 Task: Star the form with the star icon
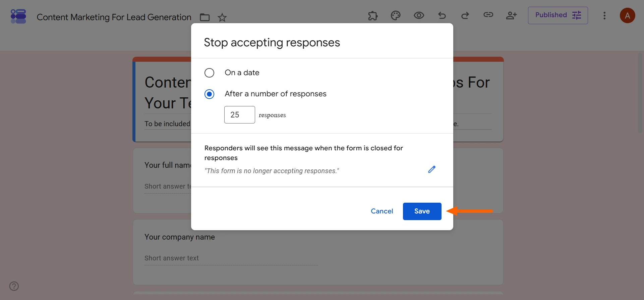point(222,17)
